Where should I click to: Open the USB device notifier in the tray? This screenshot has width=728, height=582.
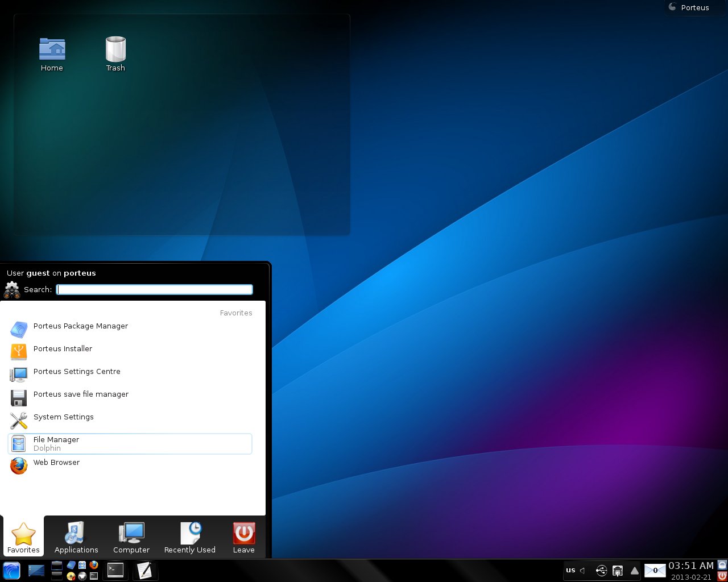tap(601, 571)
